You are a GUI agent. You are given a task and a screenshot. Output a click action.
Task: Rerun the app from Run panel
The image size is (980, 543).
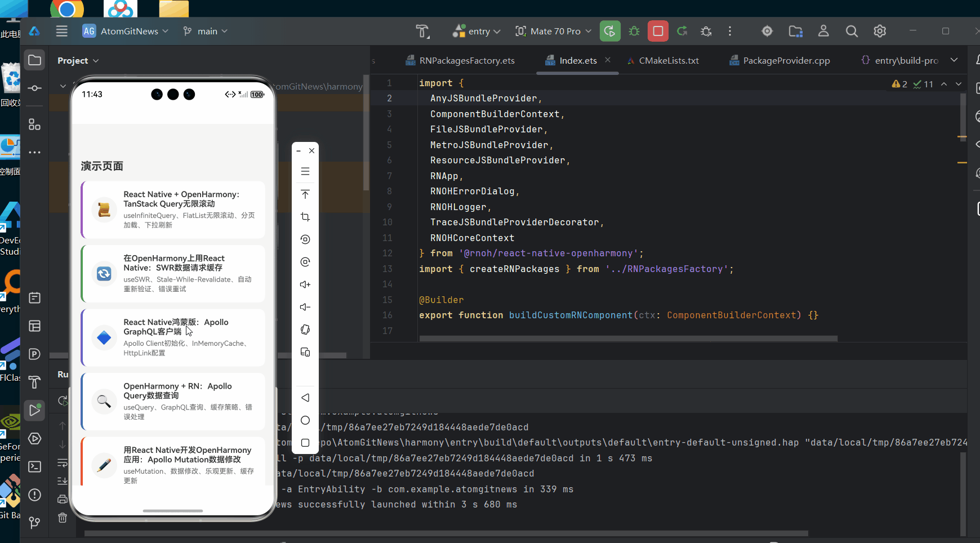pyautogui.click(x=63, y=401)
